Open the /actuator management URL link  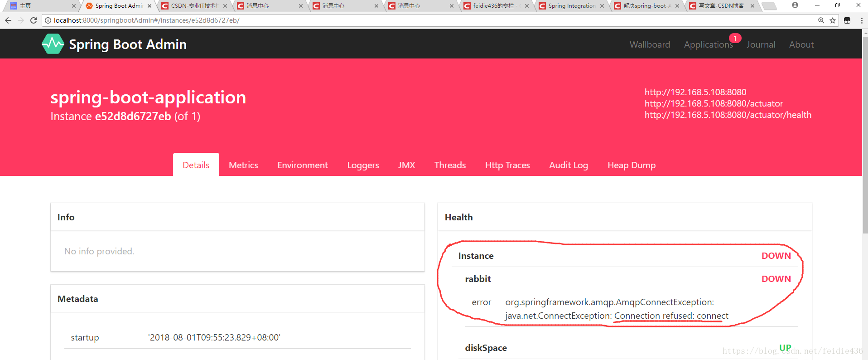(714, 103)
